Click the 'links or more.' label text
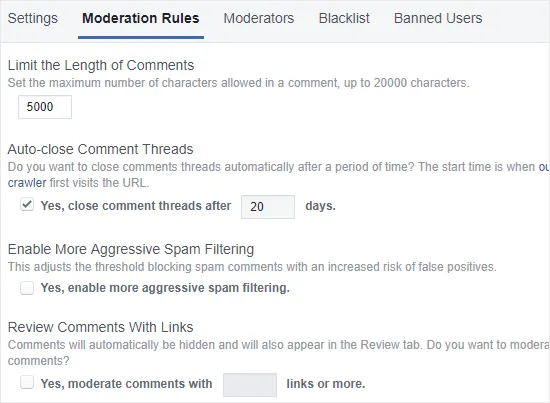 point(326,384)
